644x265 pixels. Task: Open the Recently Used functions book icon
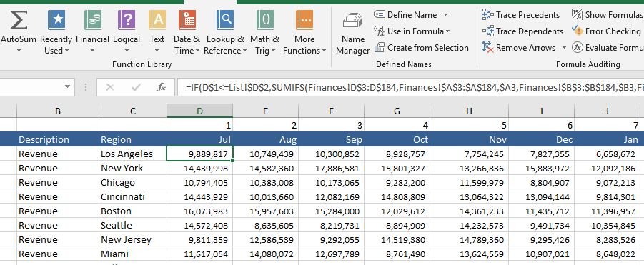[x=56, y=20]
